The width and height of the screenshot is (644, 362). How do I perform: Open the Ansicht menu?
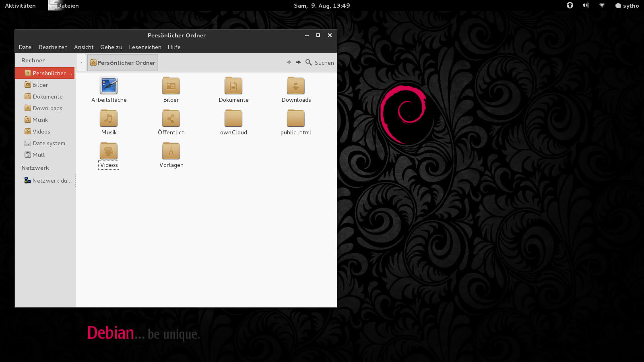click(84, 47)
